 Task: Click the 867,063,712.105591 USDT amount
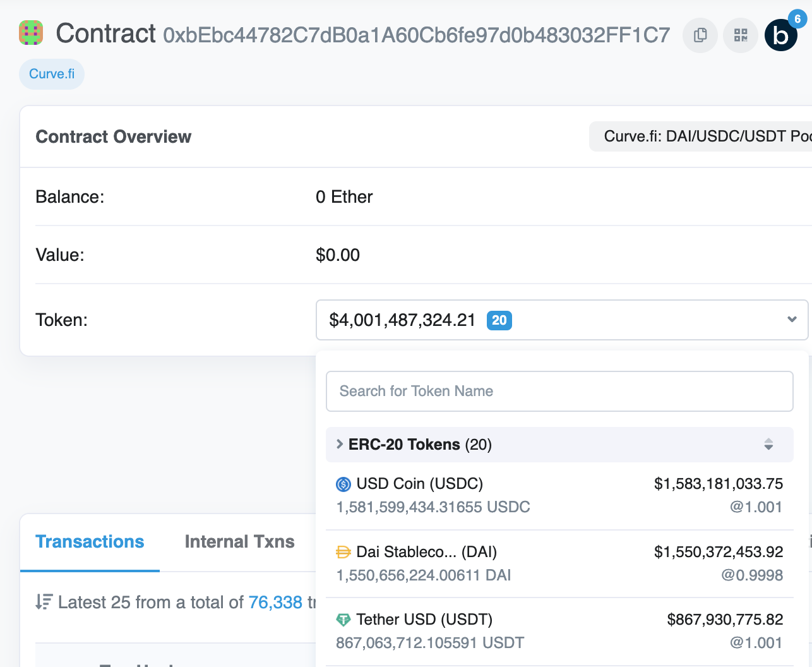click(x=430, y=643)
